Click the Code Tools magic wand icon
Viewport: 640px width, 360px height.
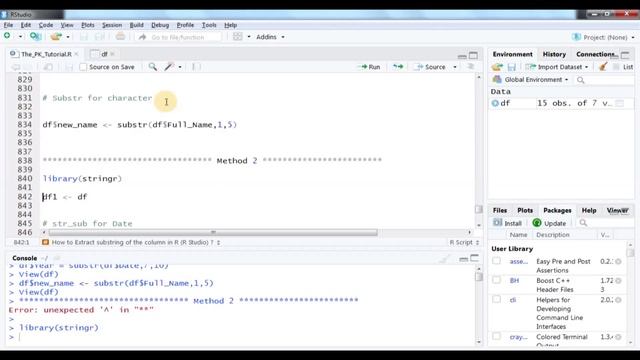click(x=169, y=67)
